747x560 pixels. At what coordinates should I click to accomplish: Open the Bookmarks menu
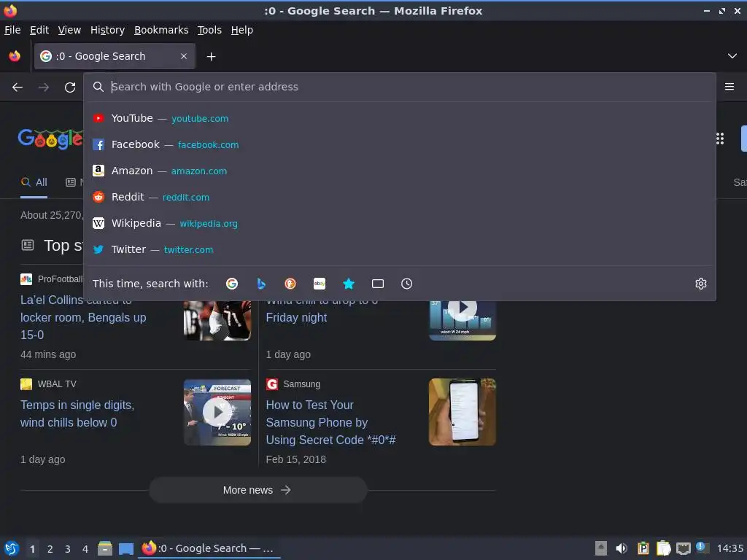(x=161, y=30)
